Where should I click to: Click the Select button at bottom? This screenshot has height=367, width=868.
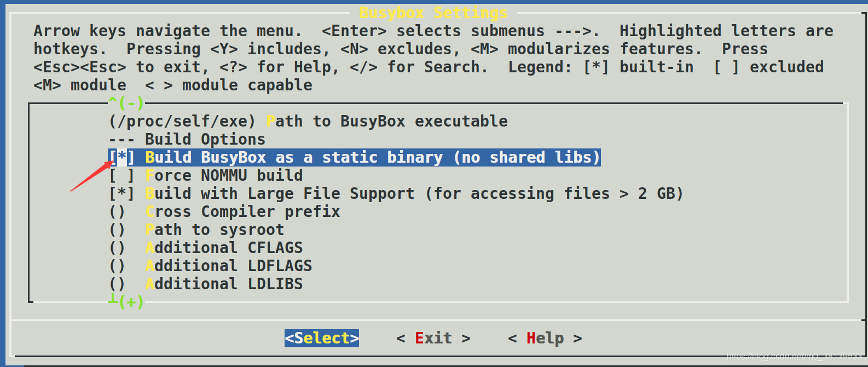[322, 338]
